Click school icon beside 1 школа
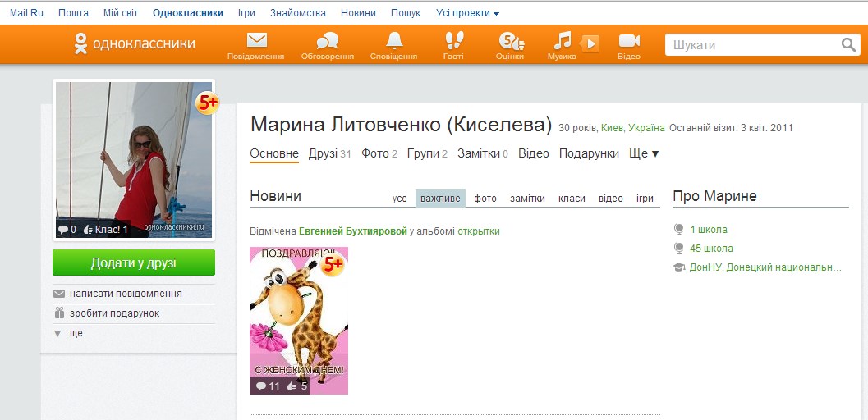Image resolution: width=868 pixels, height=420 pixels. [678, 230]
